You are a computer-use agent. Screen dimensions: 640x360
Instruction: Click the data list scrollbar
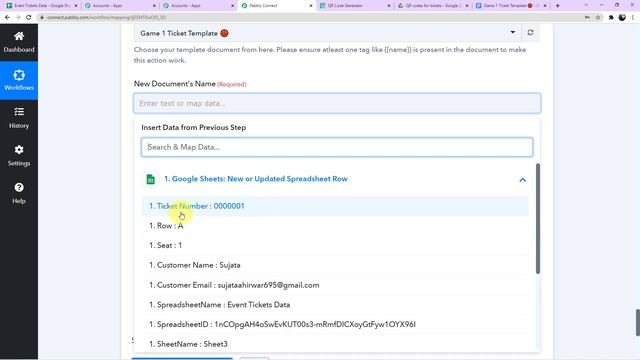click(x=538, y=218)
